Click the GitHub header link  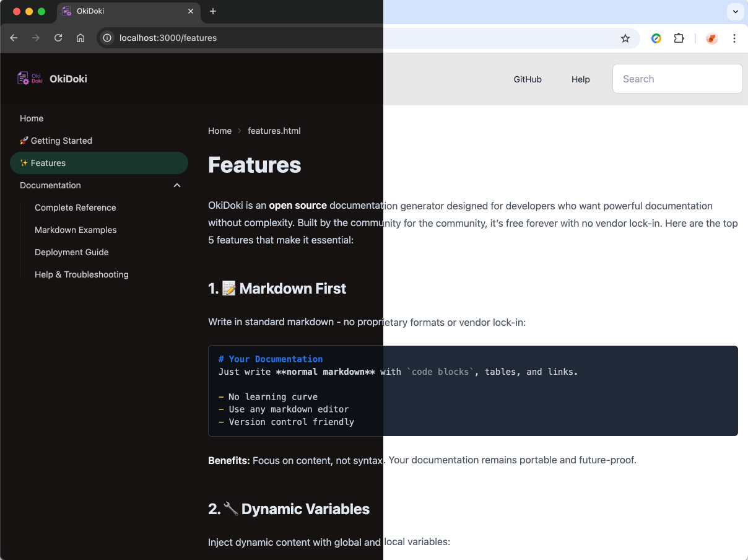click(x=528, y=79)
